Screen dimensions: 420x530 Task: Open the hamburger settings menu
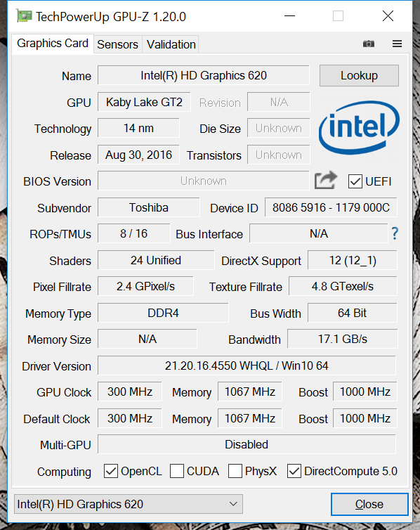tap(397, 44)
